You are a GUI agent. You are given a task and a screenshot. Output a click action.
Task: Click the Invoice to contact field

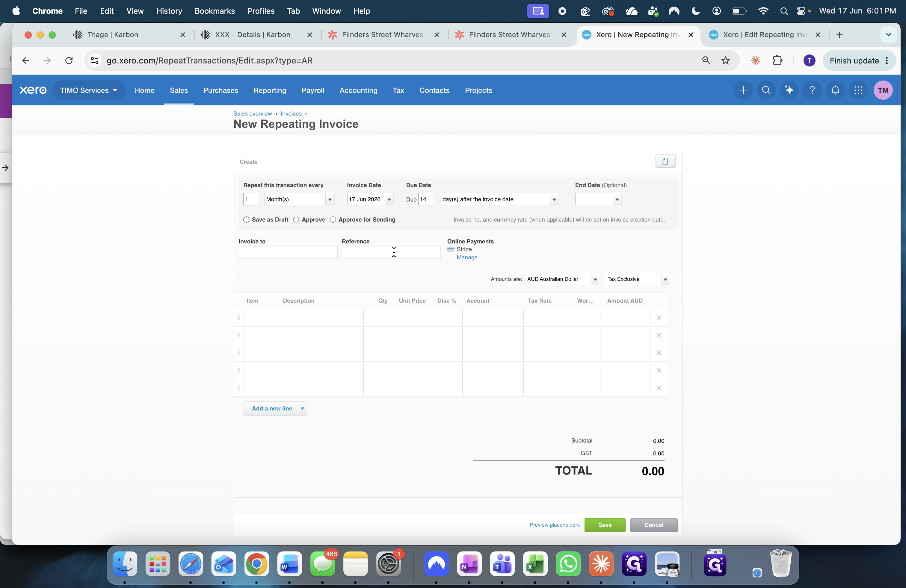pos(288,252)
